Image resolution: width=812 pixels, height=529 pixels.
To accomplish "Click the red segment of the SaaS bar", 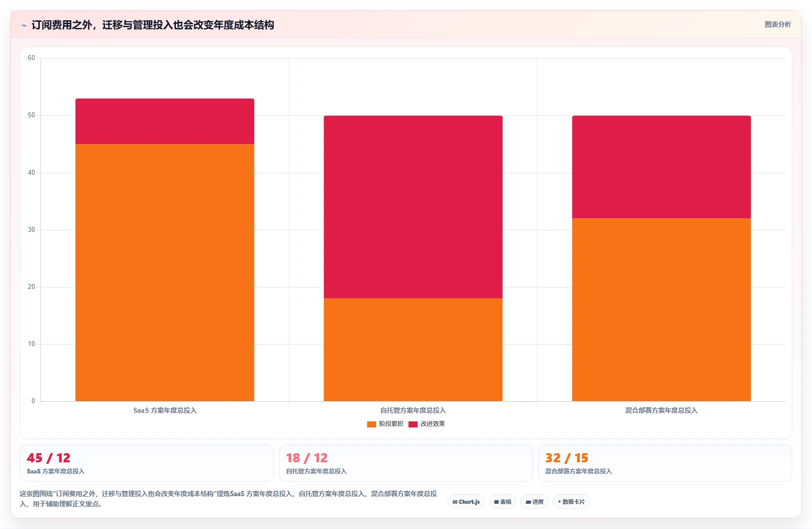I will click(165, 121).
